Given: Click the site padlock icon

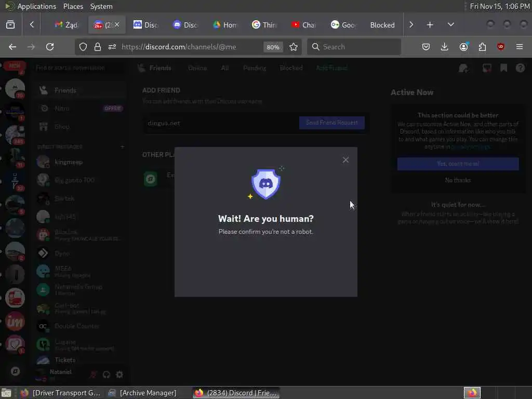Looking at the screenshot, I should coord(97,47).
